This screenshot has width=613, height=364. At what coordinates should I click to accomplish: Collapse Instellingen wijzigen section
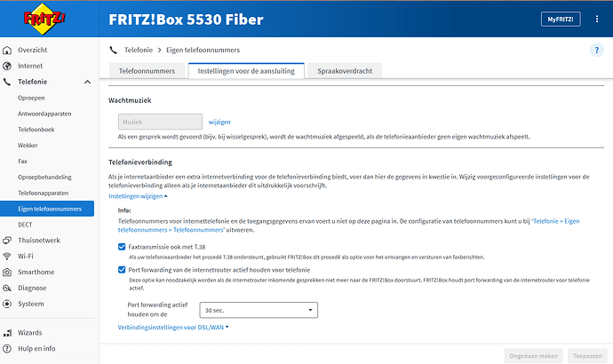pyautogui.click(x=138, y=196)
